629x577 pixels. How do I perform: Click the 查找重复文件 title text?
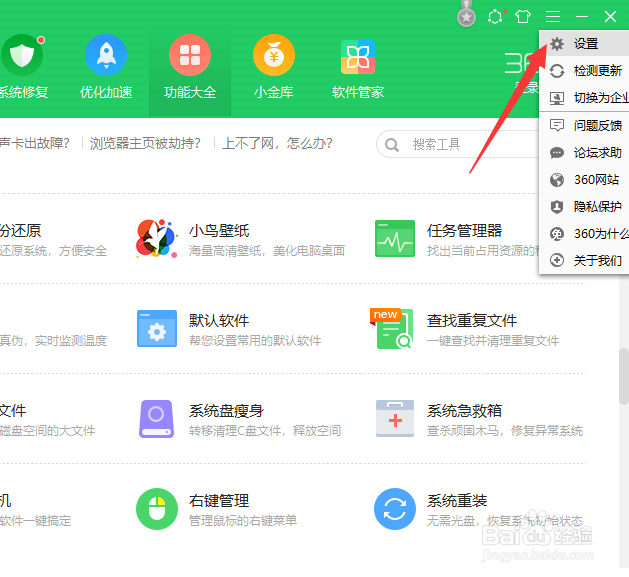pos(472,321)
